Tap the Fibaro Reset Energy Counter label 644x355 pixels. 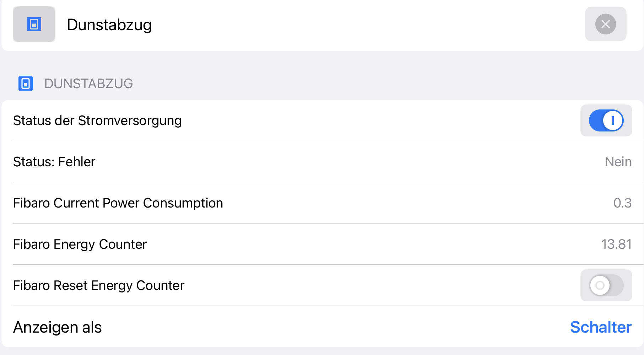99,285
